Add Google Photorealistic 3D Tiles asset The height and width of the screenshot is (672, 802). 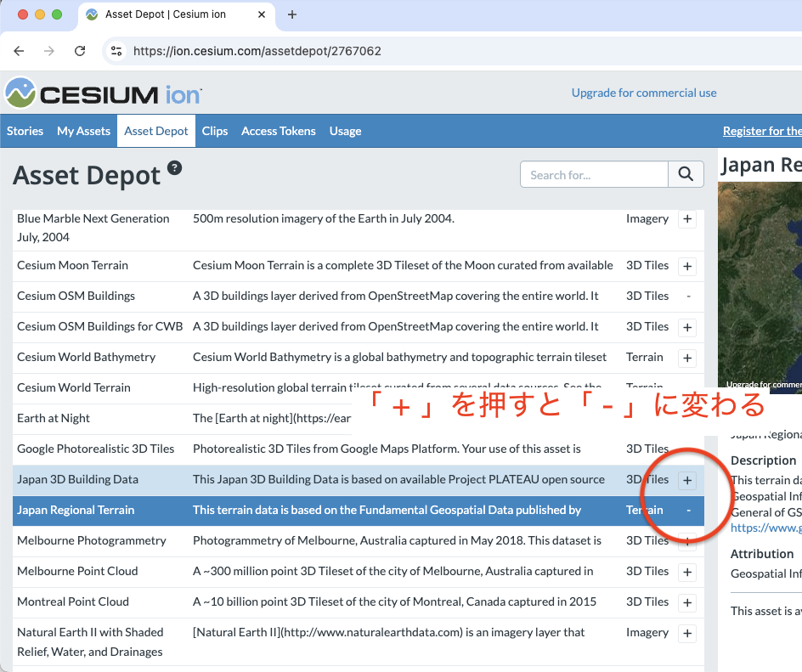click(686, 449)
